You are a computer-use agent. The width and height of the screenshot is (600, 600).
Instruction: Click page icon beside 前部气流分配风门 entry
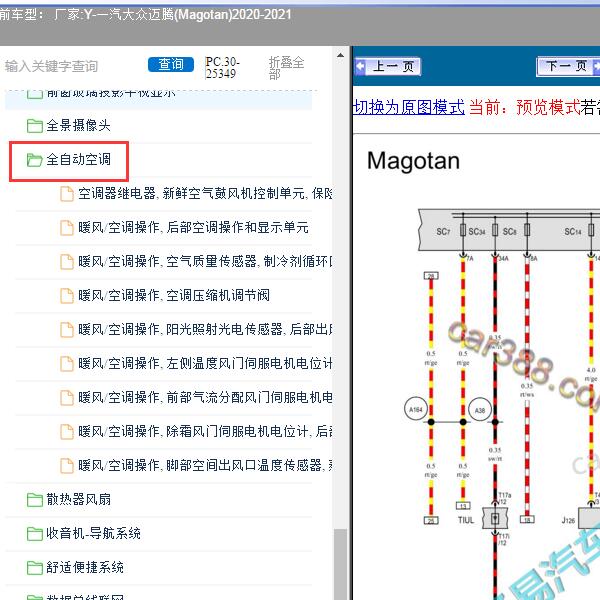(67, 398)
